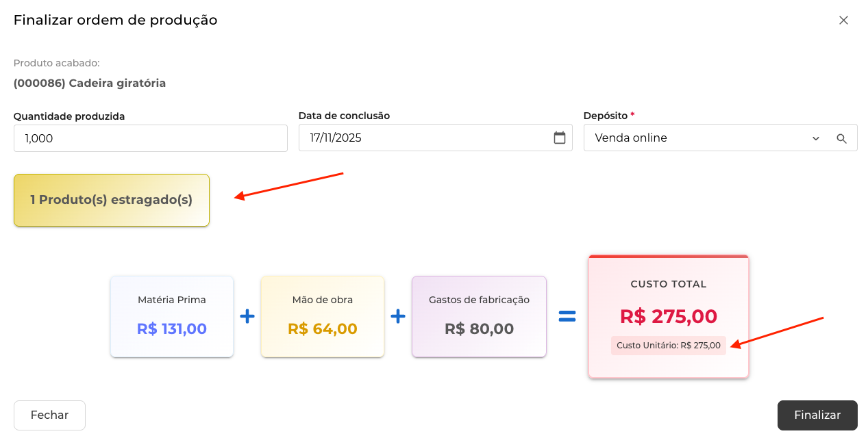Click plus sign after Matéria Prima card
The width and height of the screenshot is (868, 438).
click(247, 316)
